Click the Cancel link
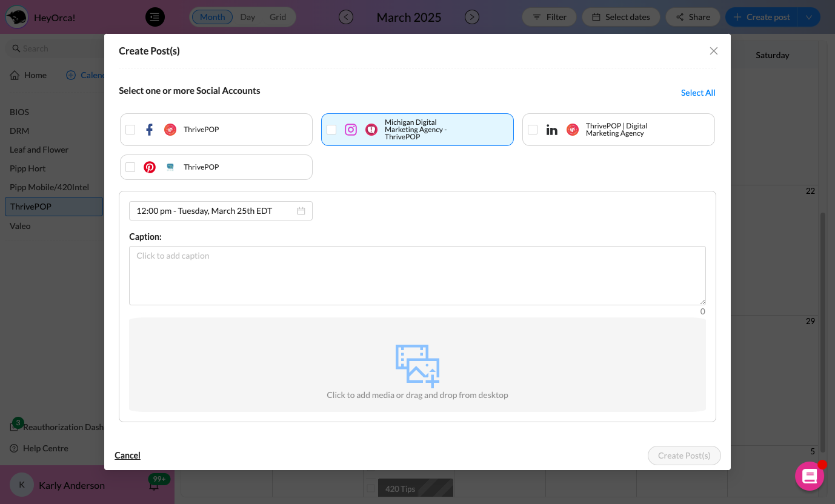The height and width of the screenshot is (504, 835). click(x=127, y=456)
